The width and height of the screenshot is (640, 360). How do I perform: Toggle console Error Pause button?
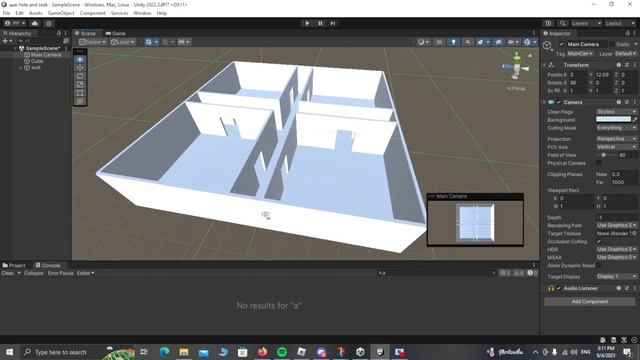coord(60,273)
